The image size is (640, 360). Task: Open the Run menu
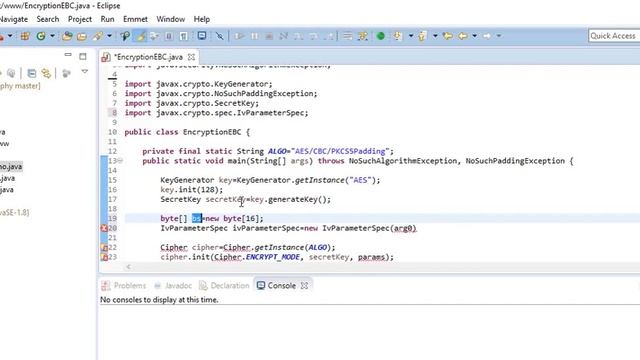(x=107, y=19)
